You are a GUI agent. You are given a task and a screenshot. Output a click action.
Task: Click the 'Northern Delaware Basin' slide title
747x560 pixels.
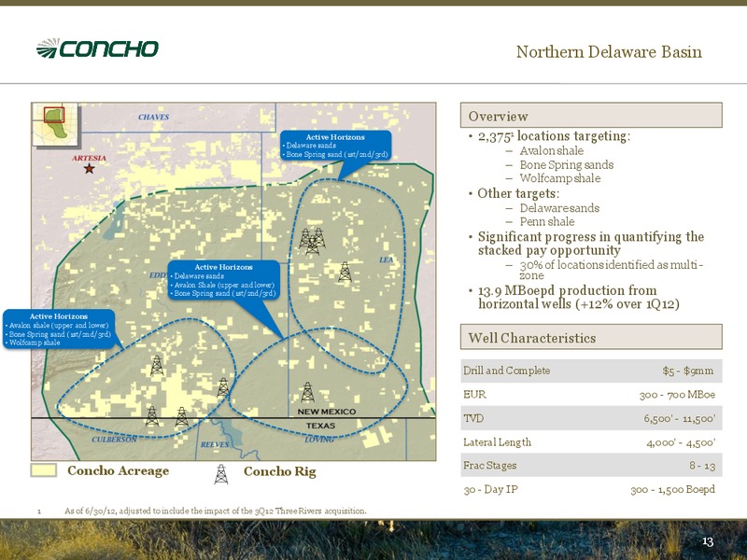(x=609, y=51)
